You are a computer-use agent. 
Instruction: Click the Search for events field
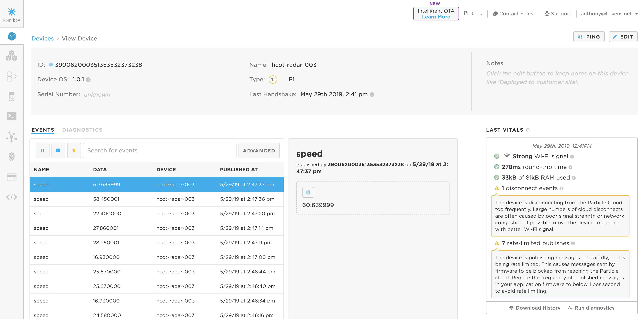tap(160, 150)
